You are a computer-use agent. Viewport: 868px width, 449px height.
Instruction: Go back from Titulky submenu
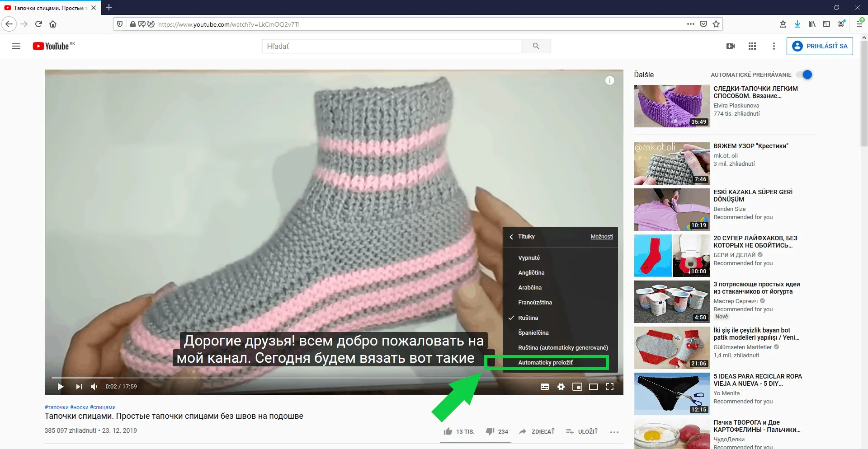tap(512, 237)
